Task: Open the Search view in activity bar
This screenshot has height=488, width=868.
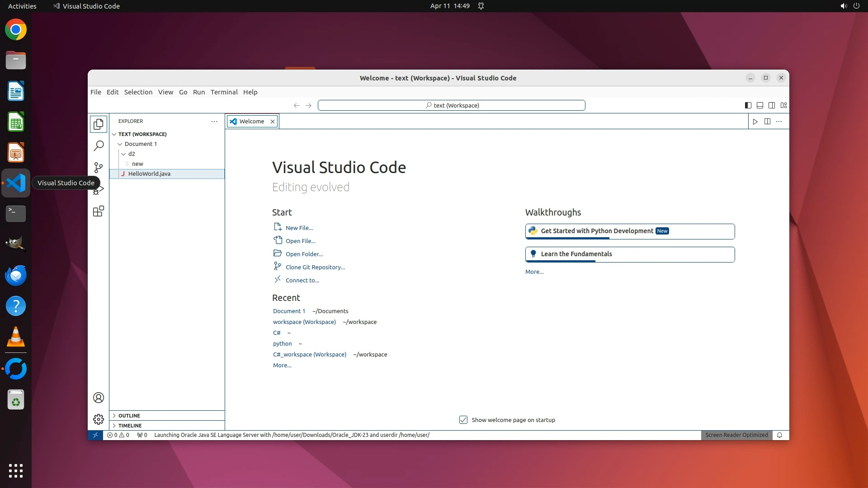Action: coord(99,145)
